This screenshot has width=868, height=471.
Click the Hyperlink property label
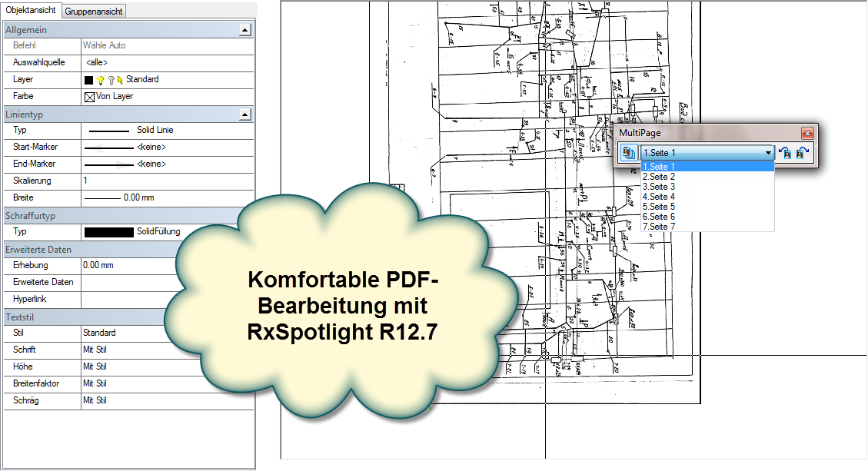tap(30, 299)
